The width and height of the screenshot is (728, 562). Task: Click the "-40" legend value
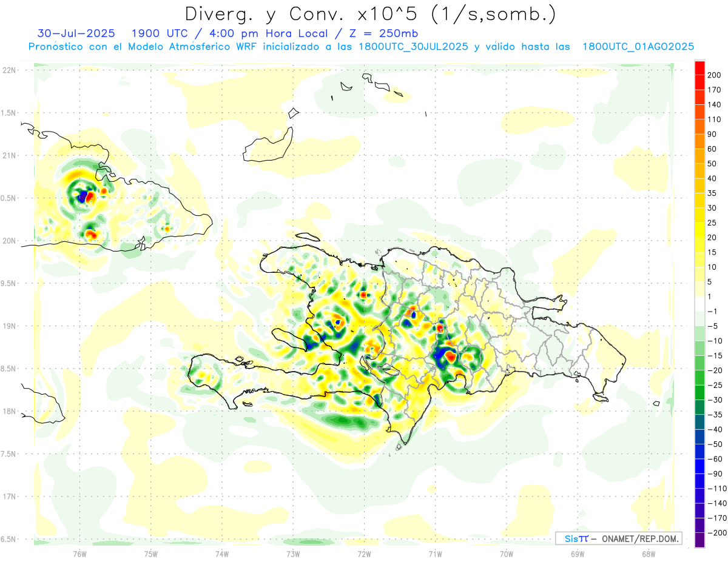(x=714, y=429)
